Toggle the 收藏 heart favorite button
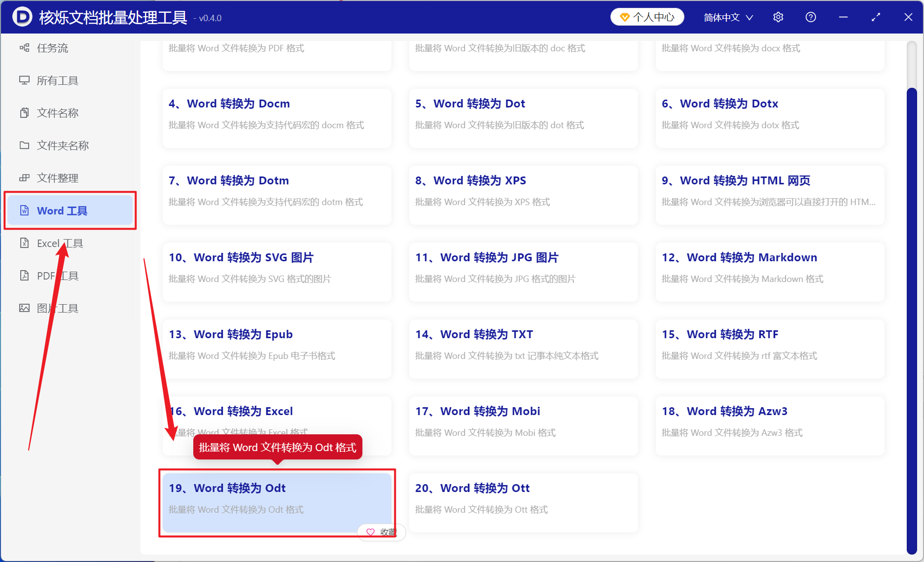924x562 pixels. (381, 532)
